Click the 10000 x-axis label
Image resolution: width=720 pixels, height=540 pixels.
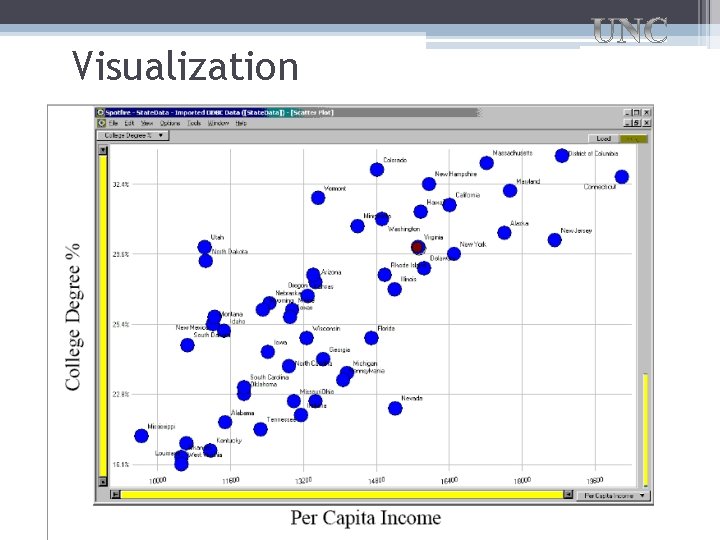click(x=158, y=480)
